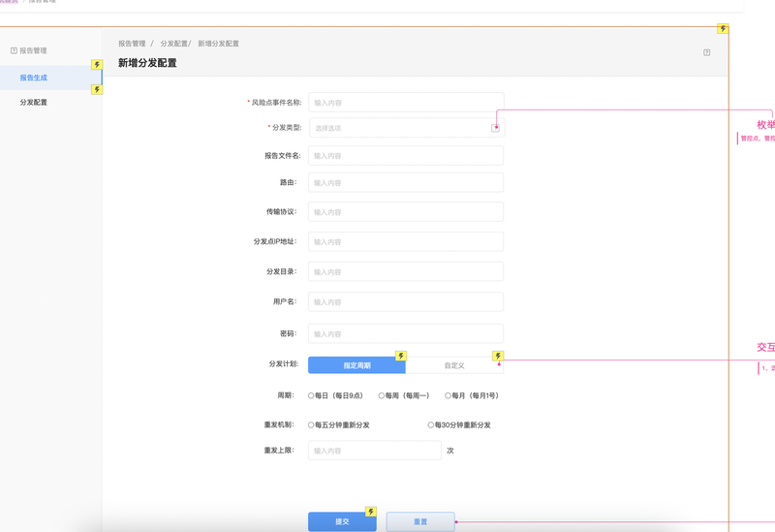Focus the 风险点事件名称 input field
This screenshot has width=775, height=532.
click(x=405, y=103)
